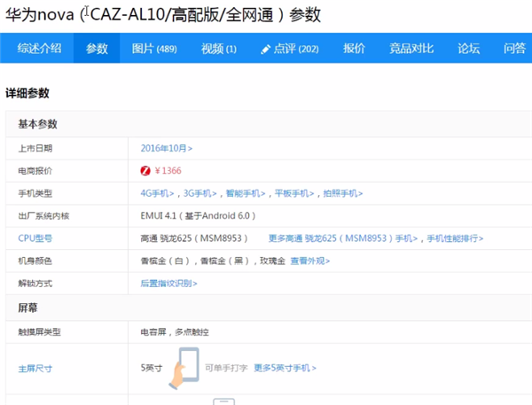Click the 电容屏，多点触控 value

[175, 332]
